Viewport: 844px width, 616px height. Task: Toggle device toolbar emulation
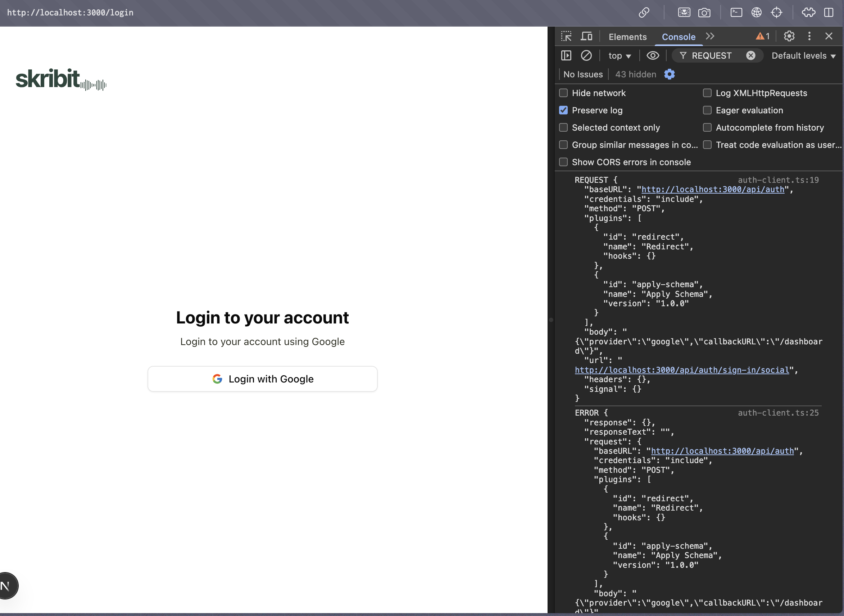(586, 36)
